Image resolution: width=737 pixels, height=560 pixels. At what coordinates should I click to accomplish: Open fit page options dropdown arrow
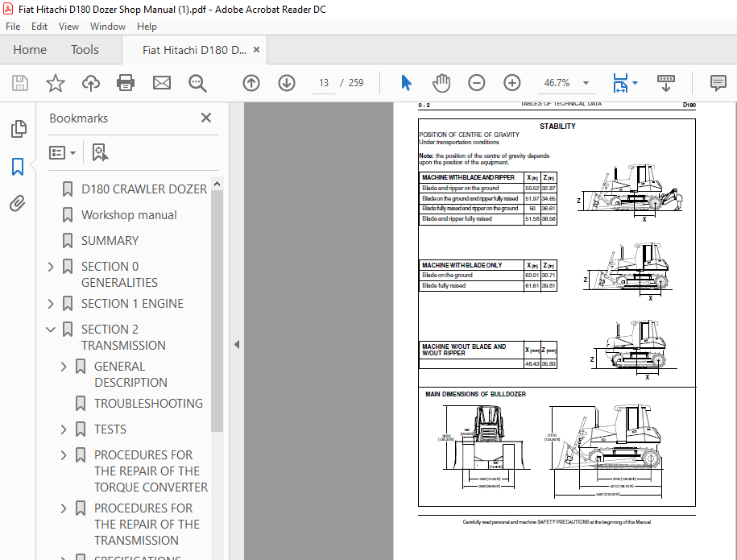636,83
